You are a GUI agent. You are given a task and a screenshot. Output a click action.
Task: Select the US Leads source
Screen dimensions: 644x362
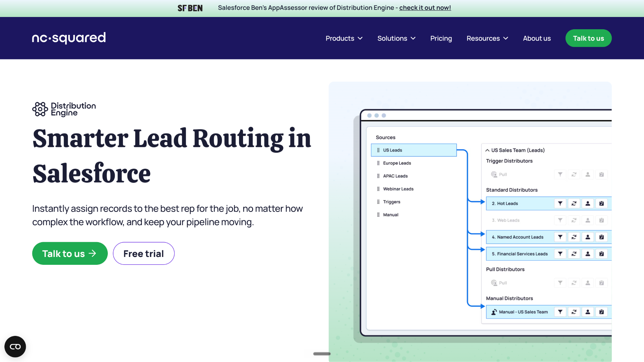(414, 150)
